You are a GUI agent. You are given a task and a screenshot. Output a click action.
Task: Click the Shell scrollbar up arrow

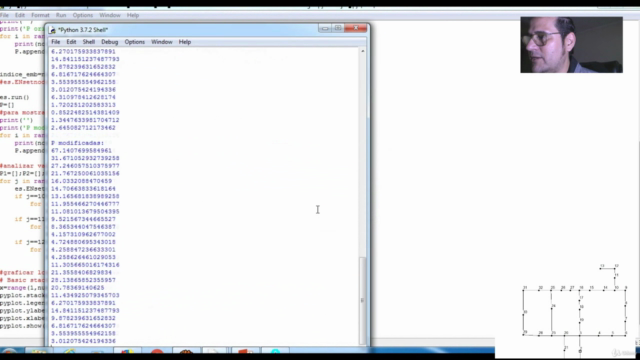click(x=362, y=51)
